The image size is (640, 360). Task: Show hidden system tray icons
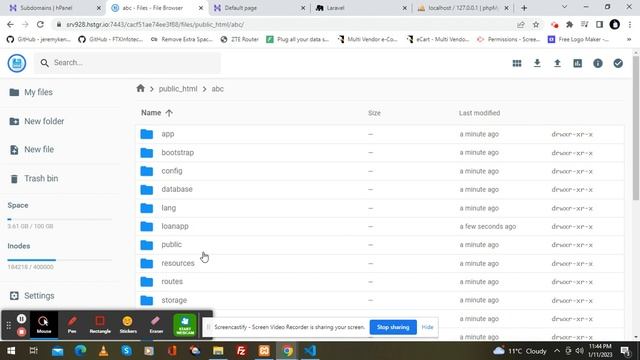coord(557,351)
